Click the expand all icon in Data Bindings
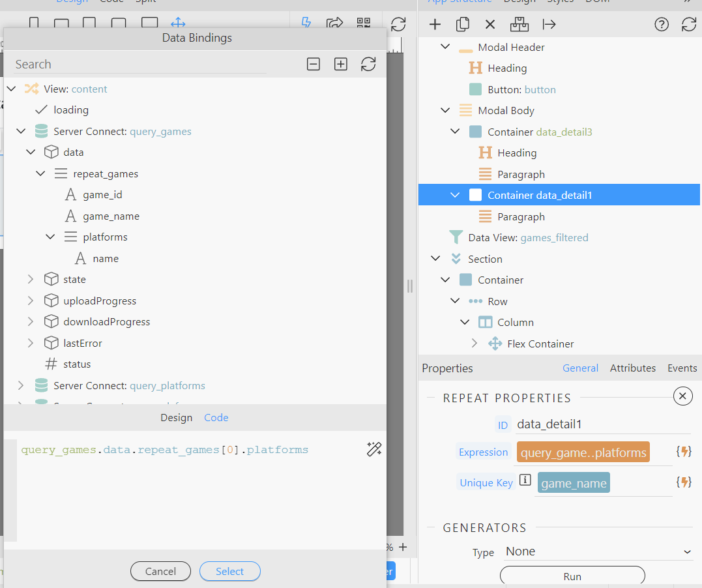 [x=341, y=64]
